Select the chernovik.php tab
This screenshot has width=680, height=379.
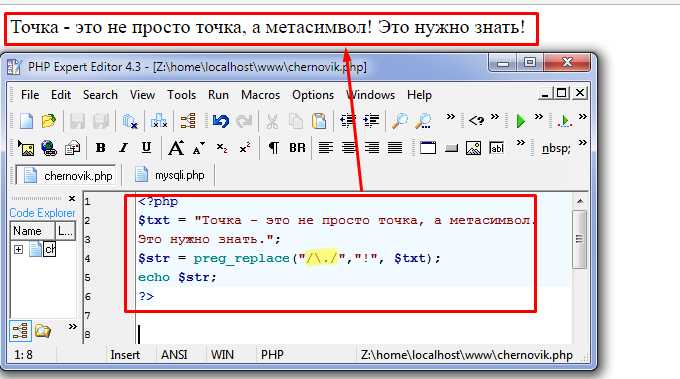(66, 176)
